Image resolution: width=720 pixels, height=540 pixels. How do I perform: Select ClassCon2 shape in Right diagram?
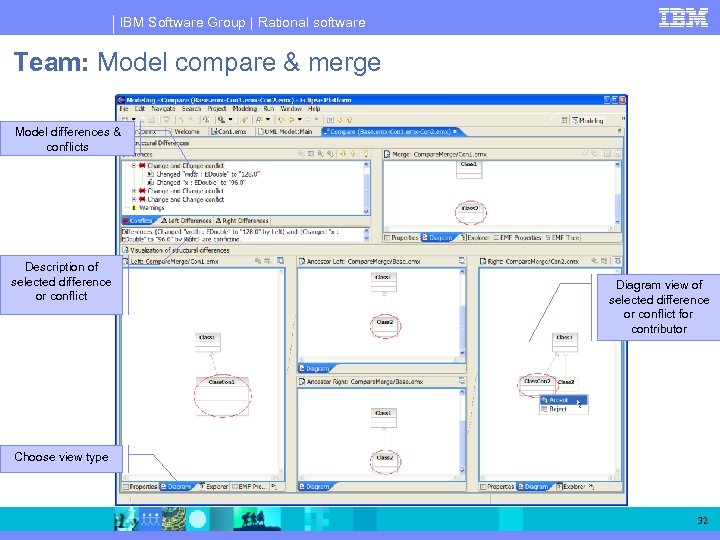point(537,385)
